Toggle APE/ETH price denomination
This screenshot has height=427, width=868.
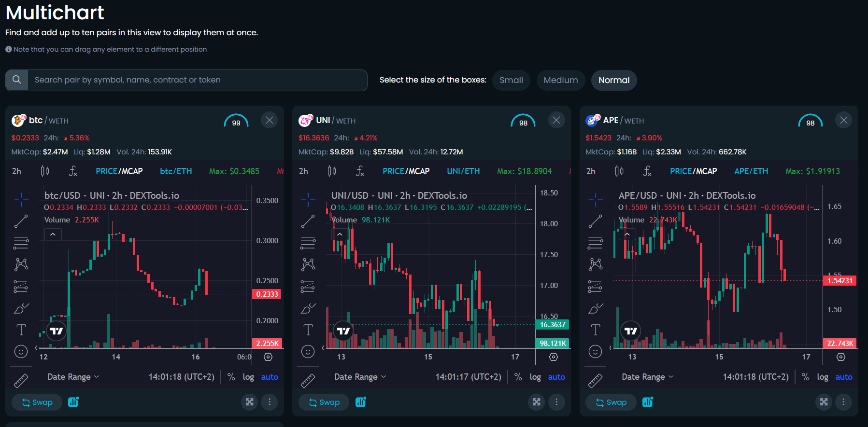tap(751, 171)
